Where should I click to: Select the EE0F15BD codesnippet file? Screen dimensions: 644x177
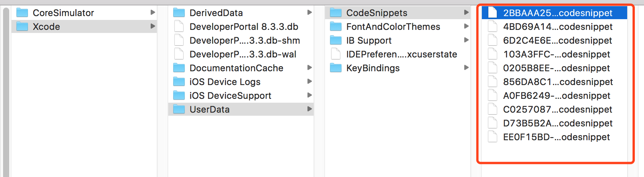point(555,137)
